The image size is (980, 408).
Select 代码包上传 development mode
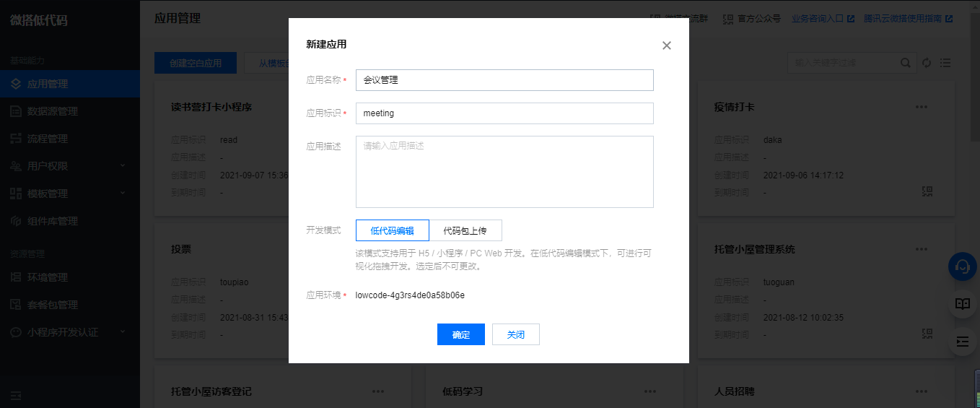click(x=465, y=230)
